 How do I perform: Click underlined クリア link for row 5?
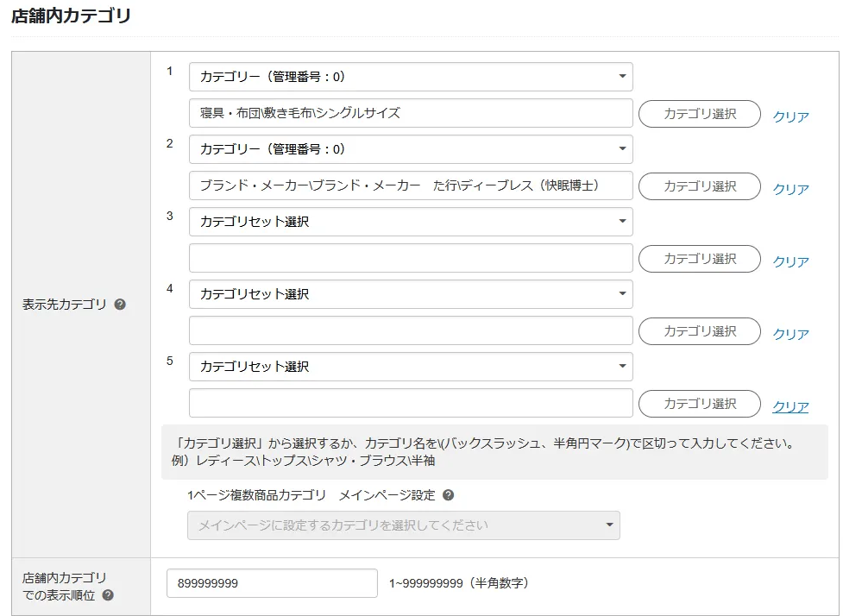790,406
